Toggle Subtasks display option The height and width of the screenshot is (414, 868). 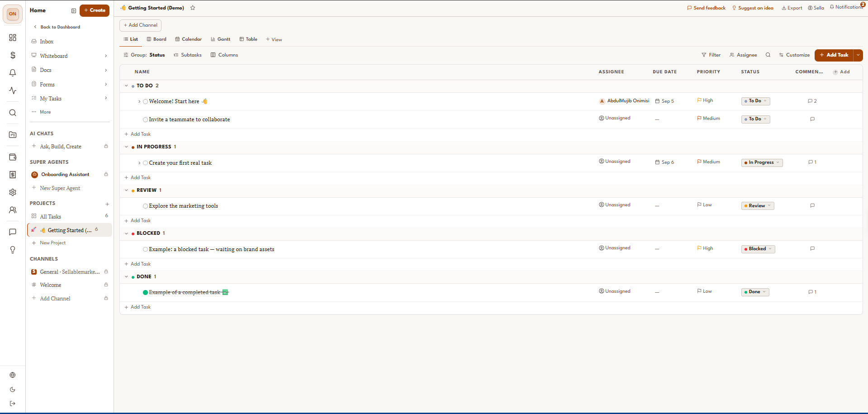188,55
